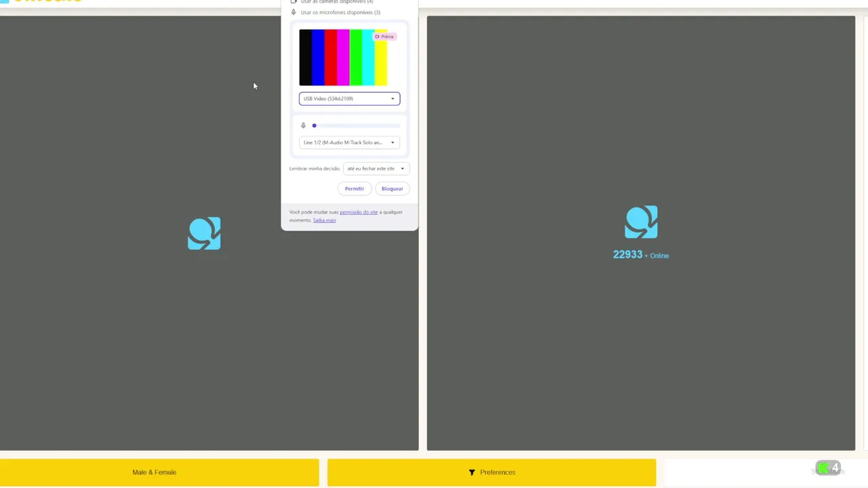
Task: Click the 'Male & Female' yellow button
Action: [159, 472]
